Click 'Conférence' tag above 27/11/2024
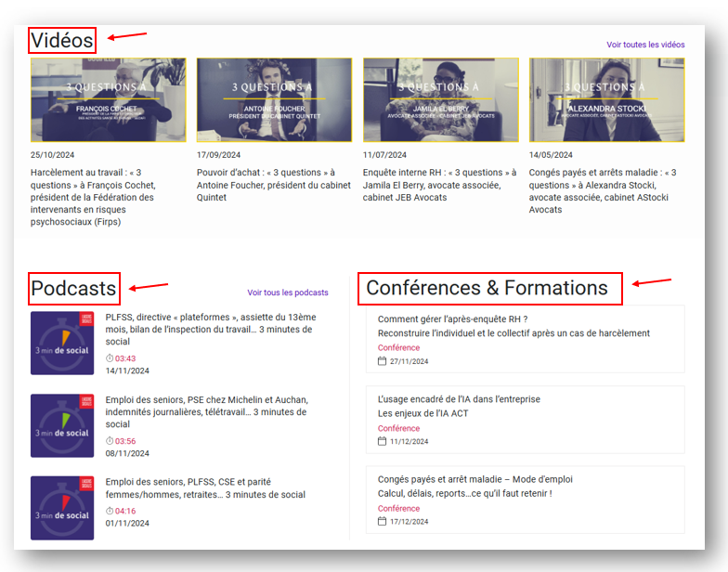728x572 pixels. 398,347
